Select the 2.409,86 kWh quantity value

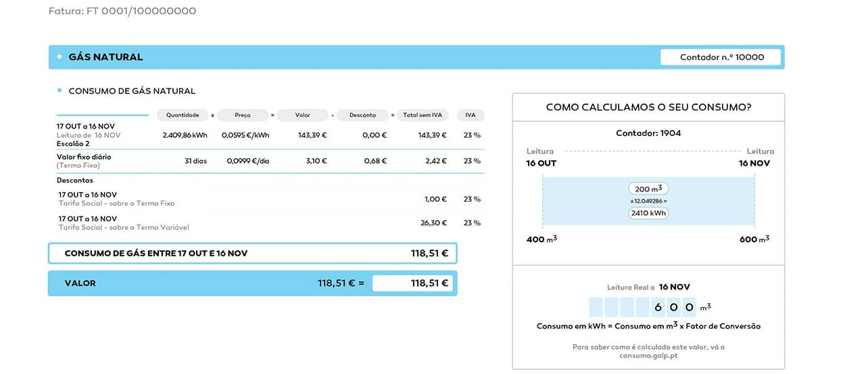[x=185, y=135]
